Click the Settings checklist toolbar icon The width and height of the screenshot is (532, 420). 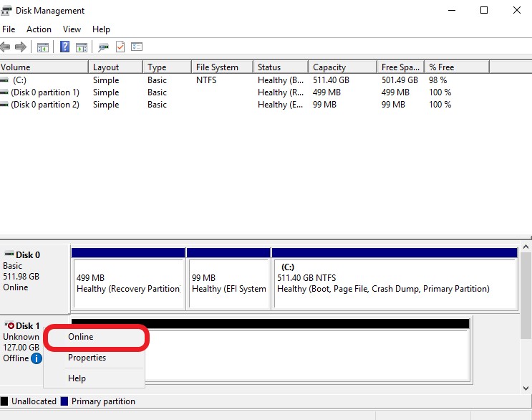coord(137,47)
